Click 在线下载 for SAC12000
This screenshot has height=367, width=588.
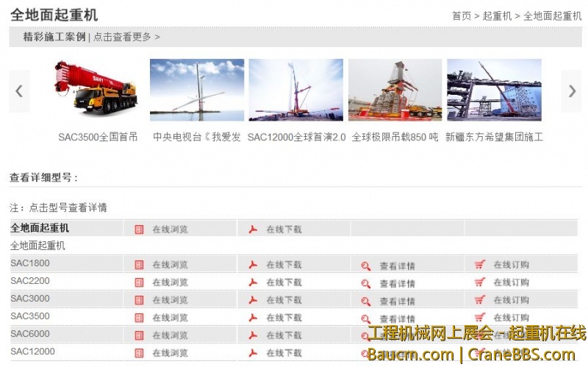coord(284,353)
